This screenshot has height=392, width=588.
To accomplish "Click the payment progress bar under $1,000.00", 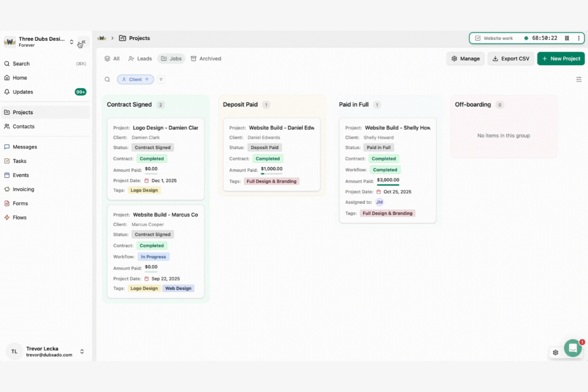I will [x=272, y=174].
